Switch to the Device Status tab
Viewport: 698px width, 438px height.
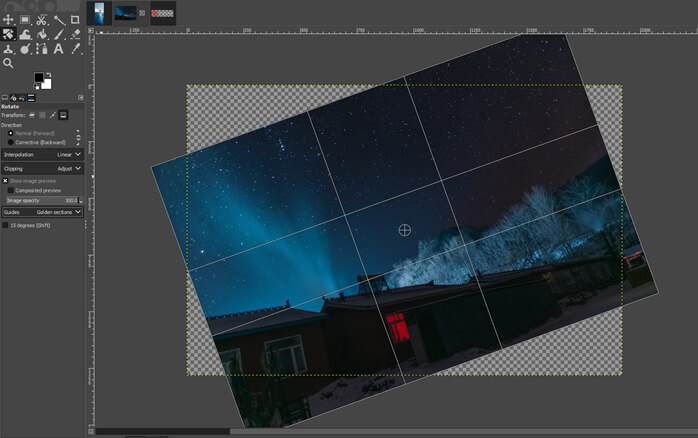click(13, 98)
